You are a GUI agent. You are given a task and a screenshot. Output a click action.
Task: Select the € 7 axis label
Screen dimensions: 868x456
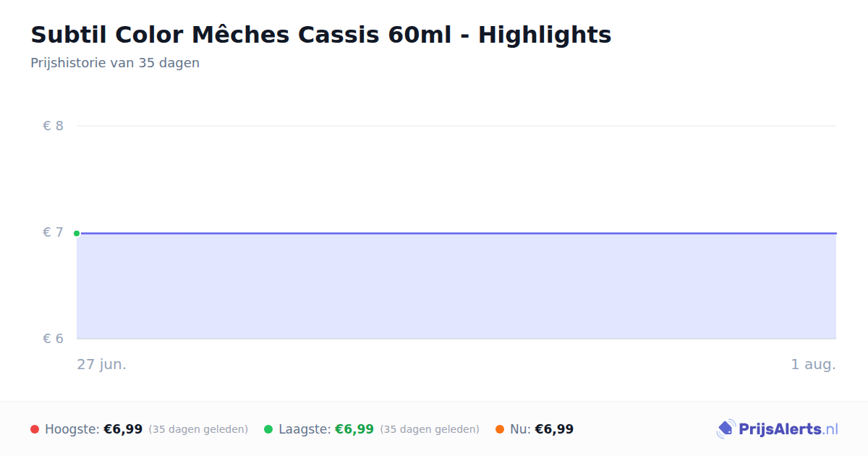(x=54, y=232)
